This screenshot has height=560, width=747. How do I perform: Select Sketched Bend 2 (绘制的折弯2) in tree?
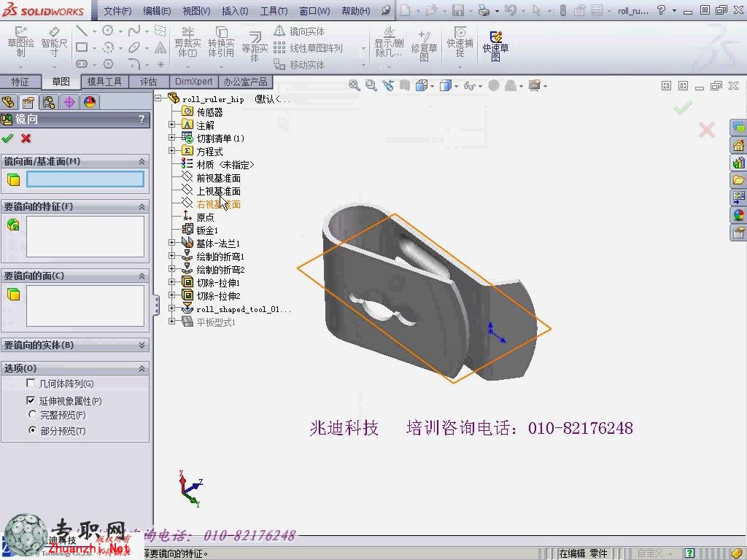click(x=220, y=270)
